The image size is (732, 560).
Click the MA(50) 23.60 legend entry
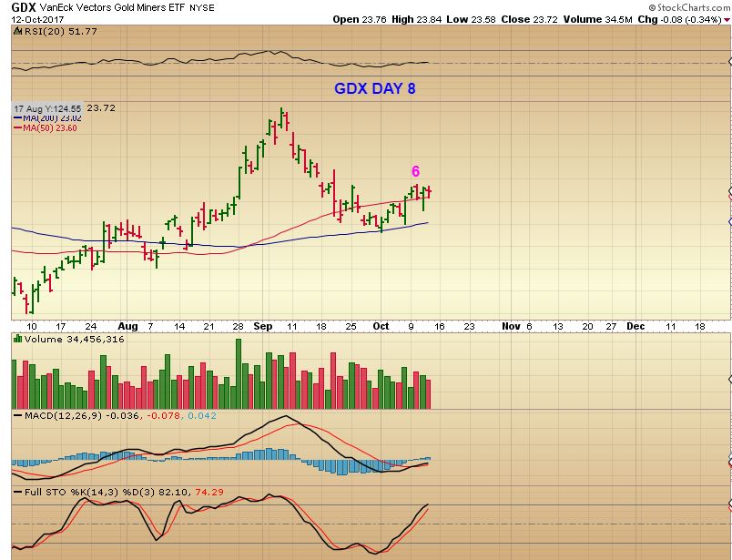click(x=46, y=128)
